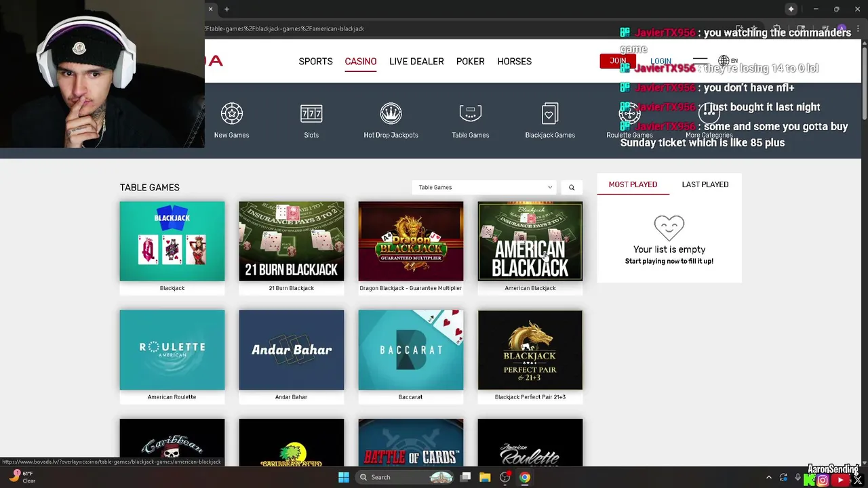Viewport: 868px width, 488px height.
Task: Click the TABLE GAMES section heading
Action: coord(150,188)
